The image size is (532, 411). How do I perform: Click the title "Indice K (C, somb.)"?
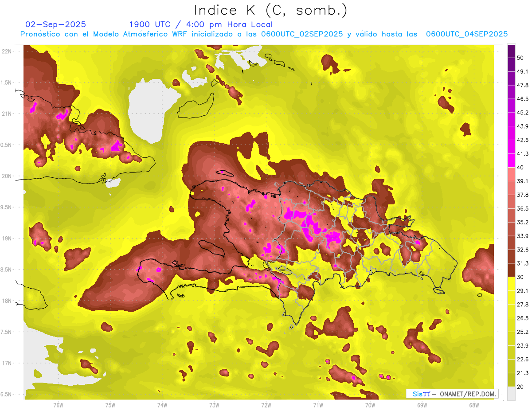[270, 11]
